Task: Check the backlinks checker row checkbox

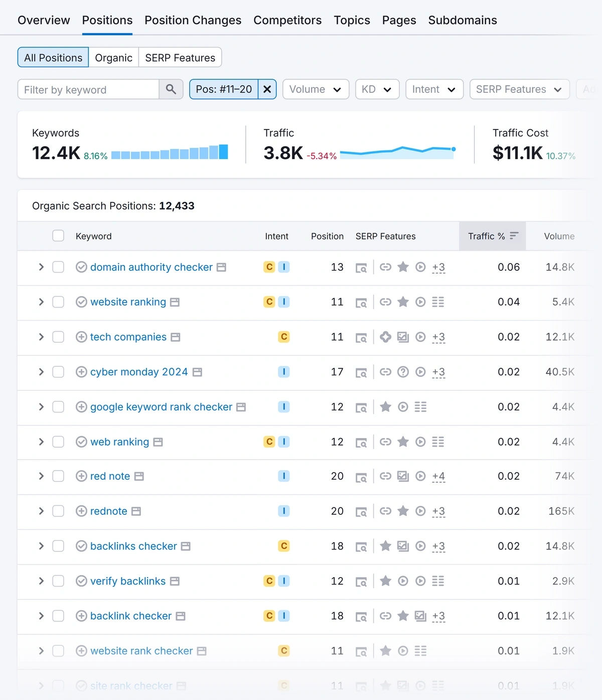Action: [58, 546]
